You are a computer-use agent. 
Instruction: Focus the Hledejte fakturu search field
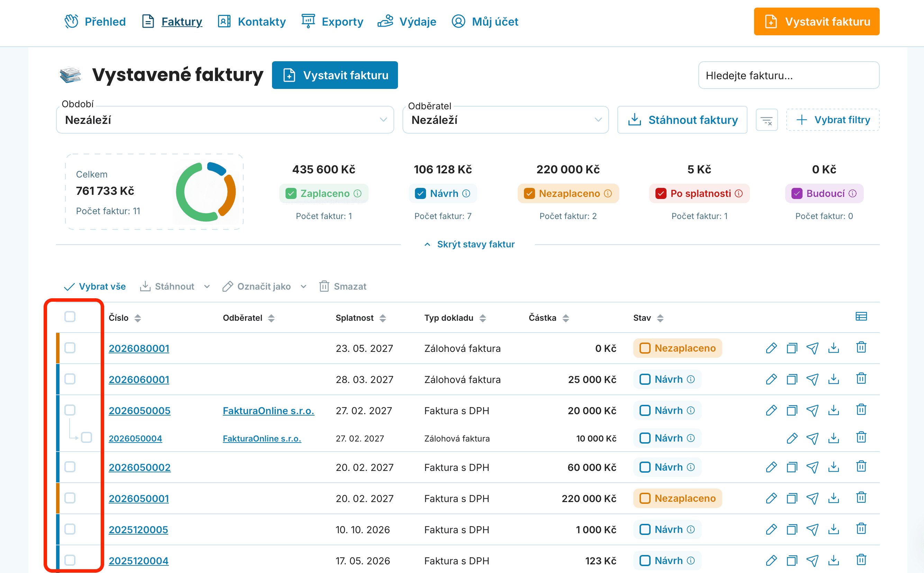789,75
